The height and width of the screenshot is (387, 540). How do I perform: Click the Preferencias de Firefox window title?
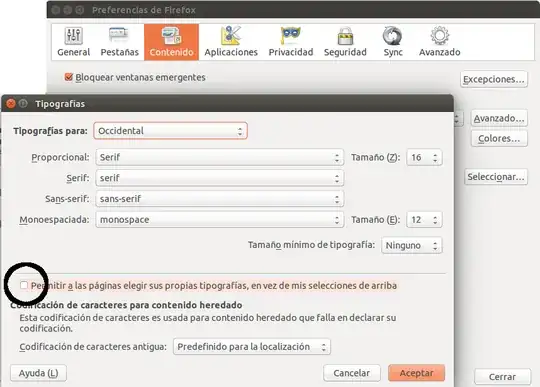pos(144,10)
